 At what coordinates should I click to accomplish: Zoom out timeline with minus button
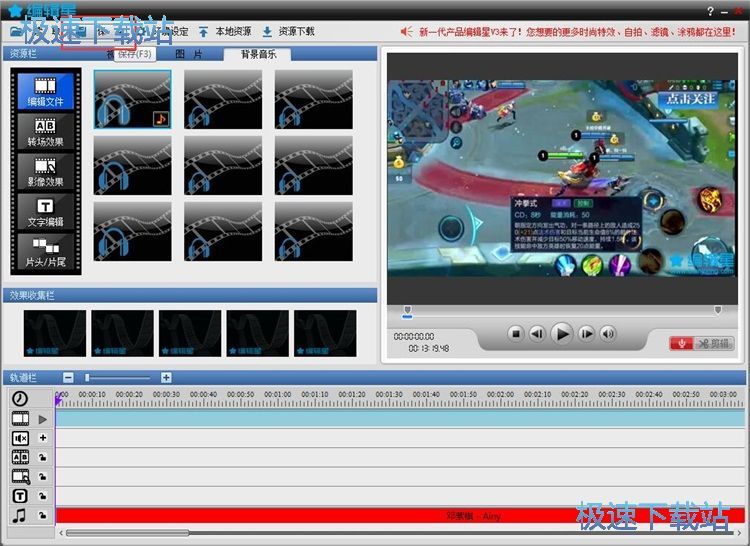tap(68, 378)
